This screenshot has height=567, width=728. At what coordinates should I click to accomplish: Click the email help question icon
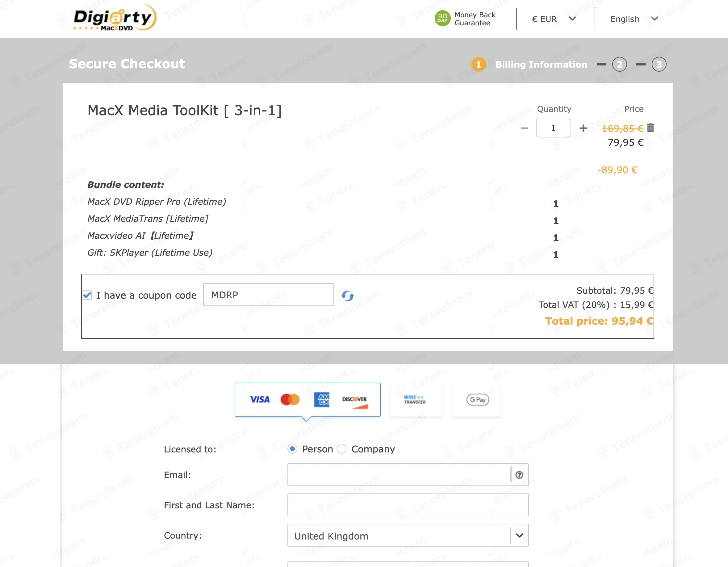(519, 475)
